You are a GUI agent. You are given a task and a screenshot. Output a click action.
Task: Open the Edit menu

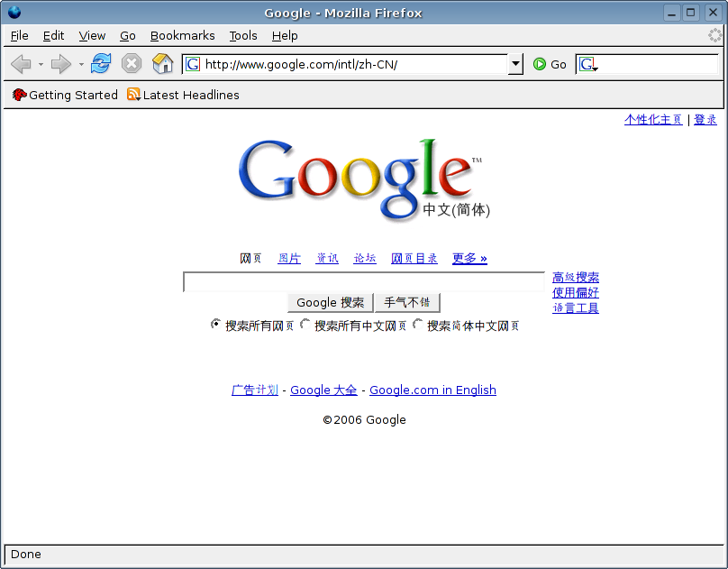pos(53,36)
